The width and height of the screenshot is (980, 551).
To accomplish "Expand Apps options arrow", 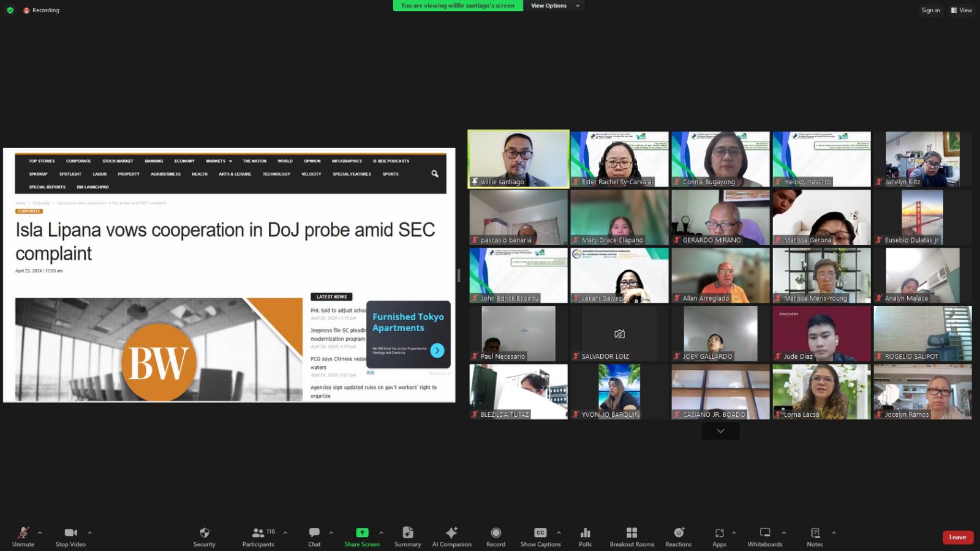I will click(734, 533).
